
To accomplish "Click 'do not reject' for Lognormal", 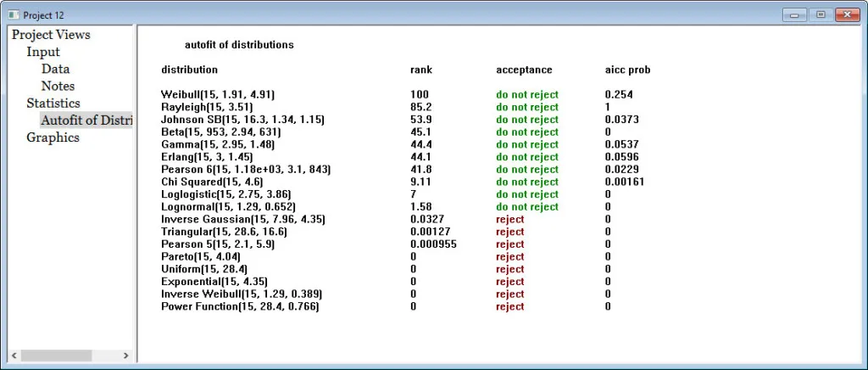I will pos(527,206).
